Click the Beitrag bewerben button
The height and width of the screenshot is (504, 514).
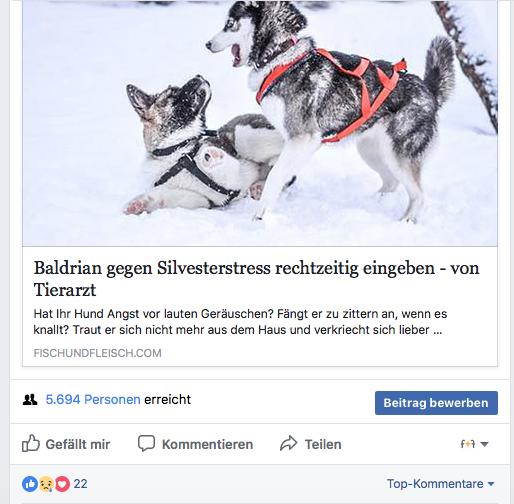click(x=436, y=403)
